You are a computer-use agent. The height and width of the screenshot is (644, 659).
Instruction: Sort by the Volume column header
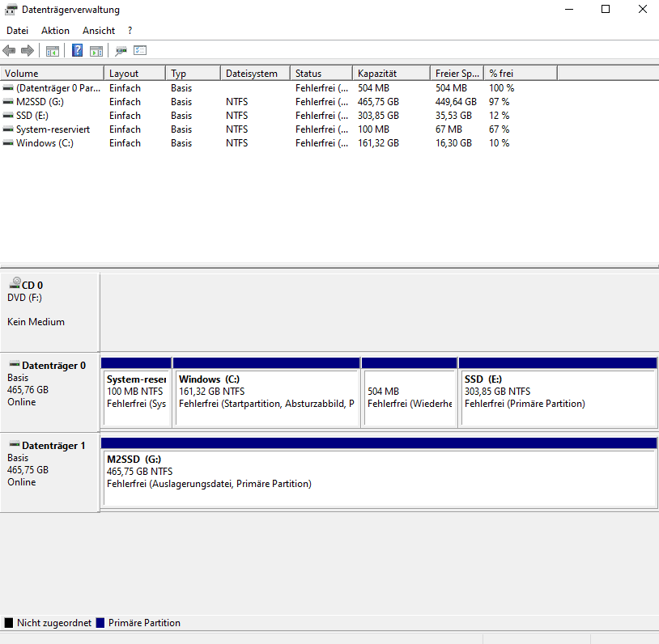coord(52,74)
